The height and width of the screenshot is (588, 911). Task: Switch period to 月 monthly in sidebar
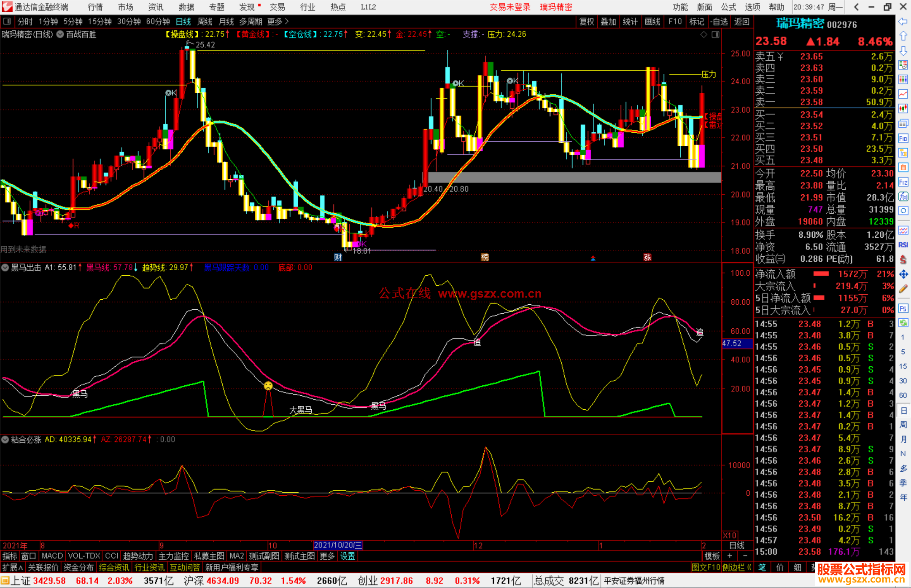pos(903,439)
